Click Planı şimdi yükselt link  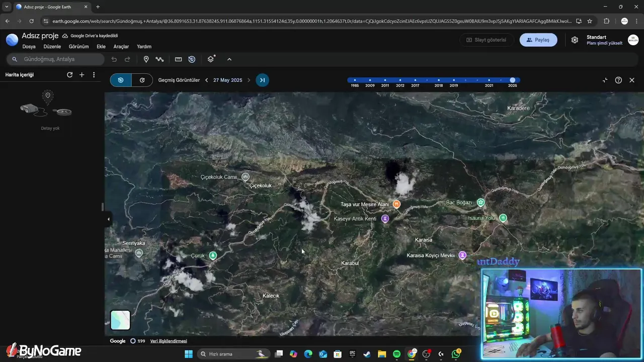604,43
